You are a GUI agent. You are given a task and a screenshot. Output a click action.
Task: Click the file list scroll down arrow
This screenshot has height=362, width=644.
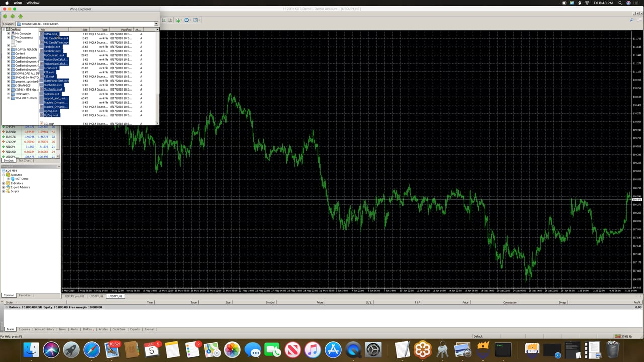pyautogui.click(x=157, y=123)
